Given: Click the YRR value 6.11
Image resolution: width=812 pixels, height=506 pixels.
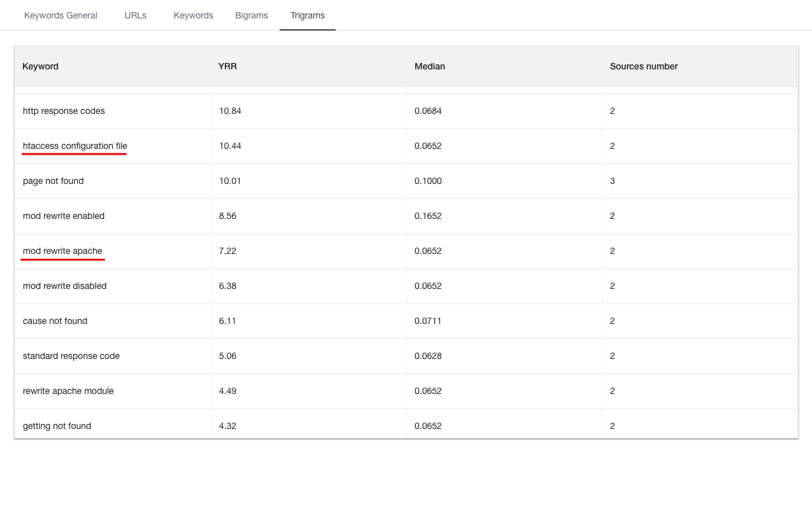Looking at the screenshot, I should click(x=228, y=321).
